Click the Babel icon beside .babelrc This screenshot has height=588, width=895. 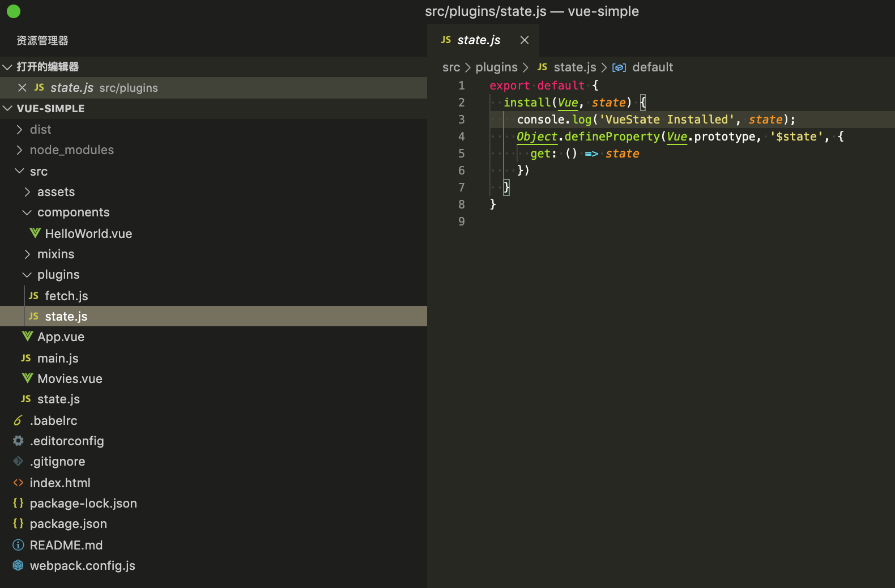point(18,420)
